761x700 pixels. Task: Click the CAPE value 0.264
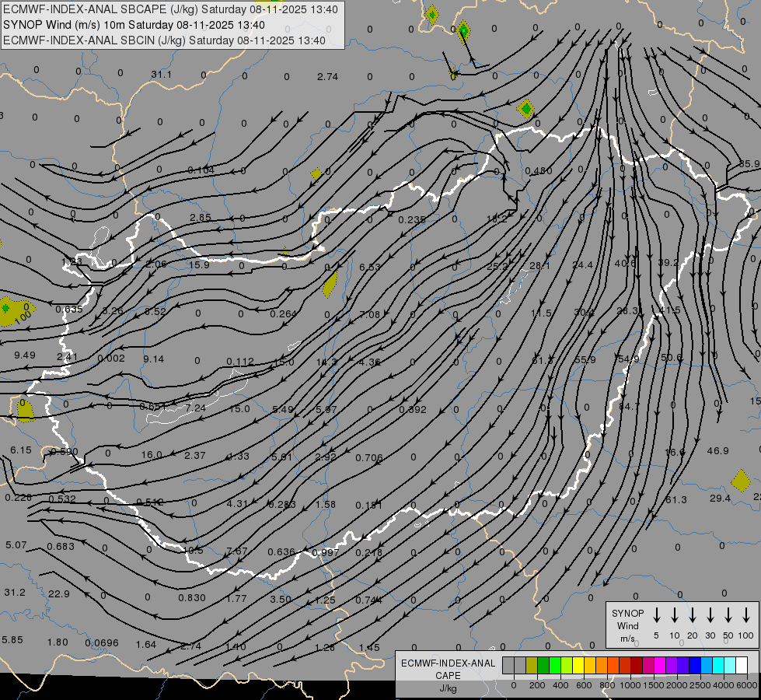pyautogui.click(x=284, y=313)
